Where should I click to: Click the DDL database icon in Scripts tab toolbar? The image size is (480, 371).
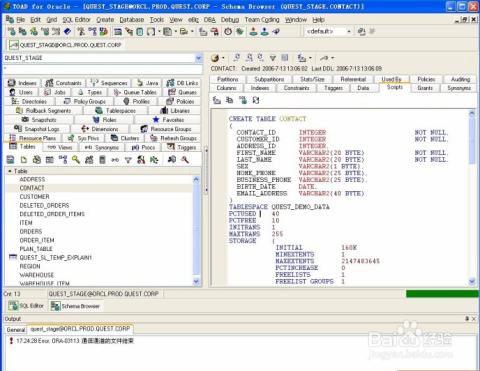243,100
